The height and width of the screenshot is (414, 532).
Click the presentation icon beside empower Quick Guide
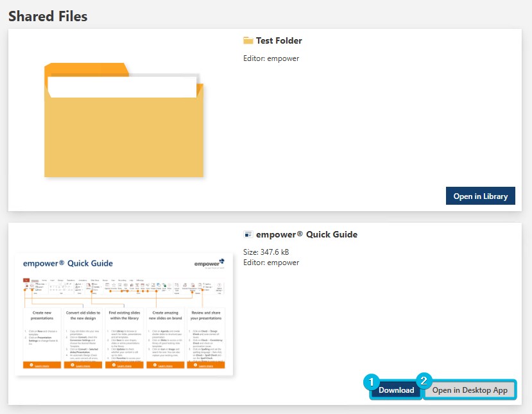(248, 234)
